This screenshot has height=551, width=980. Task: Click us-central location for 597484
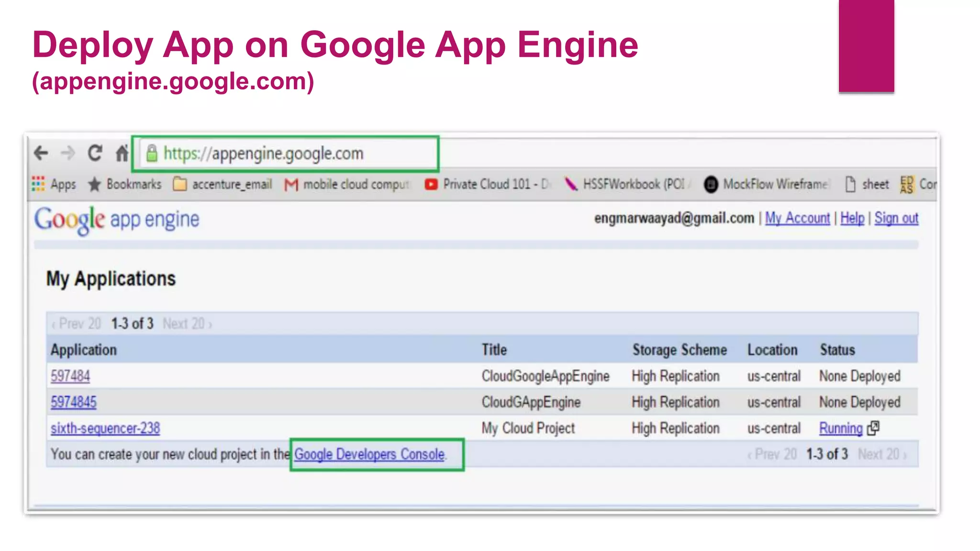click(774, 376)
